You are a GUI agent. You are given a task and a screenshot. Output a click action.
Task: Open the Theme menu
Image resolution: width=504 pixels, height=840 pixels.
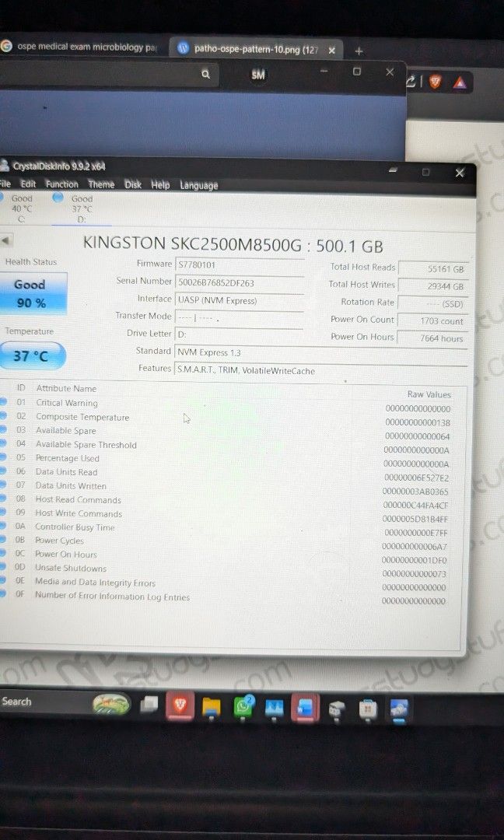101,184
